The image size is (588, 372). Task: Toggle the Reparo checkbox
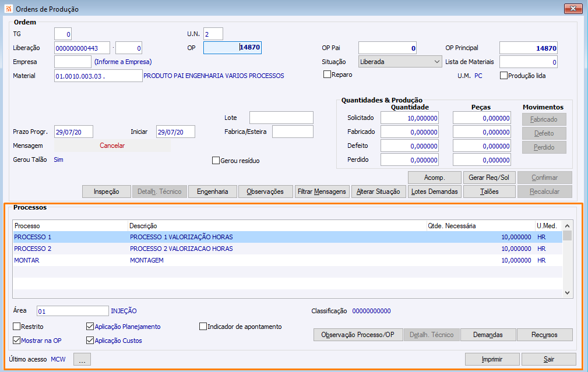pos(328,75)
